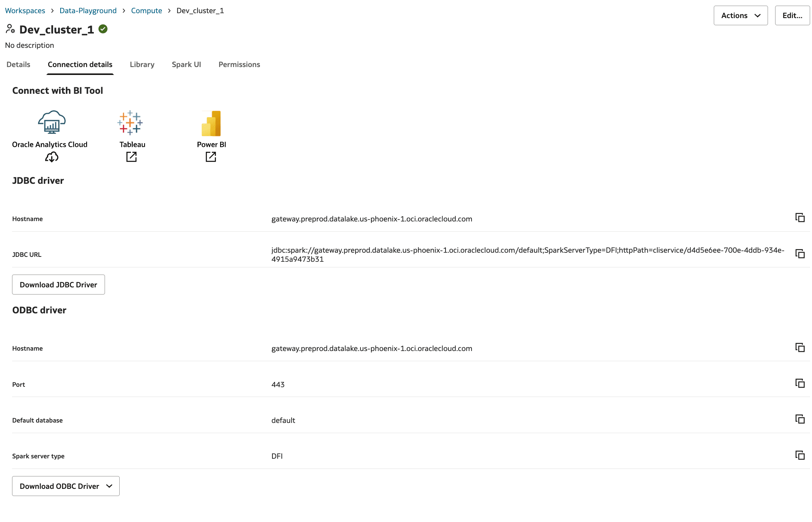812x522 pixels.
Task: Copy the JDBC hostname using its copy icon
Action: click(x=800, y=218)
